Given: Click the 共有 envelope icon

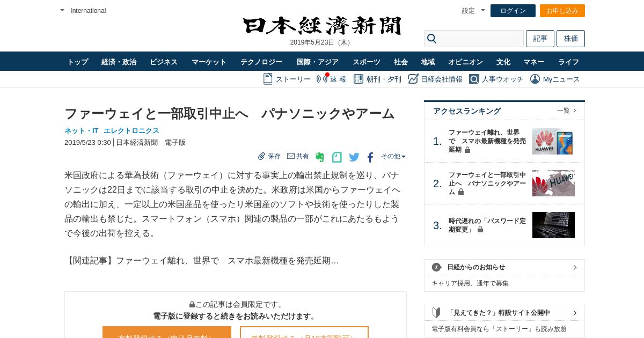Looking at the screenshot, I should tap(291, 156).
